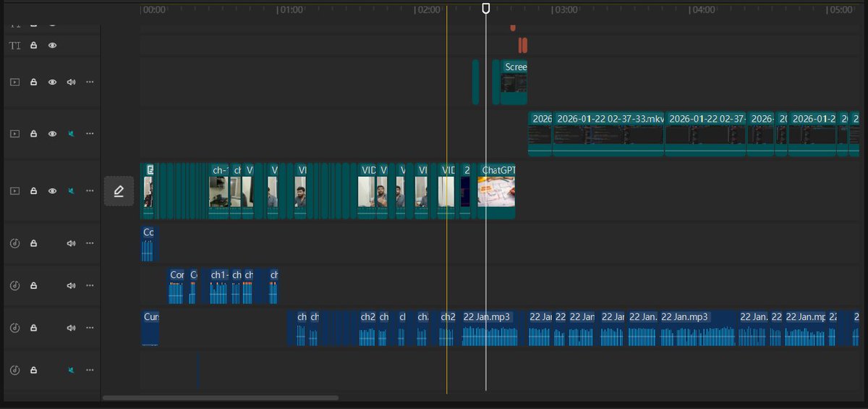The image size is (868, 409).
Task: Select the Co audio clip
Action: [x=148, y=244]
